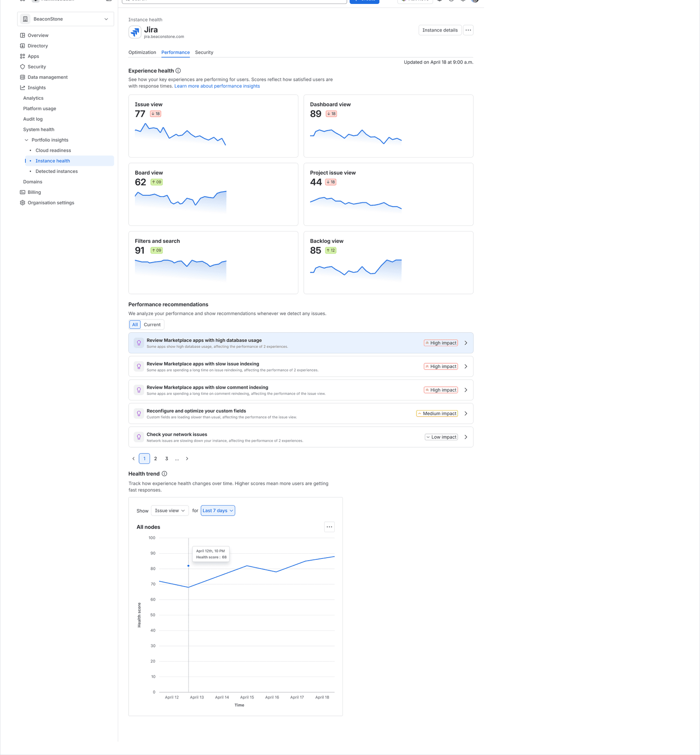This screenshot has width=700, height=755.
Task: Click the info icon next to Experience health
Action: point(178,71)
